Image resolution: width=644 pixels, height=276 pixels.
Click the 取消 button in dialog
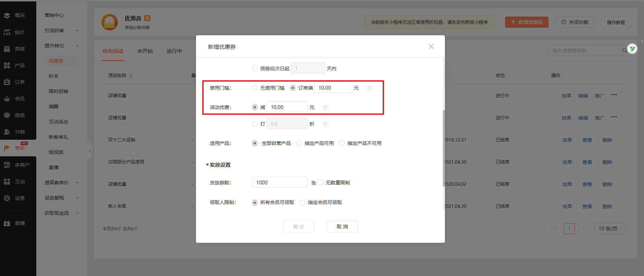[x=342, y=227]
